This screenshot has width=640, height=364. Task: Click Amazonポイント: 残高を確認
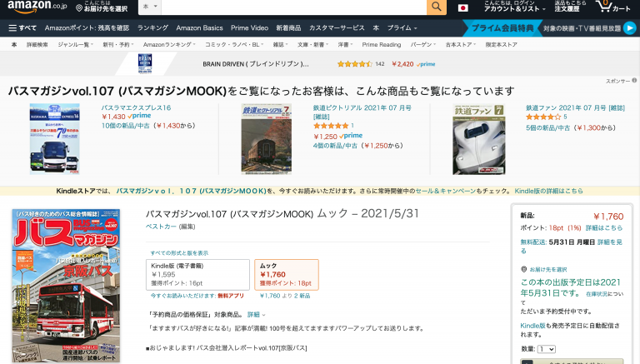tap(87, 28)
